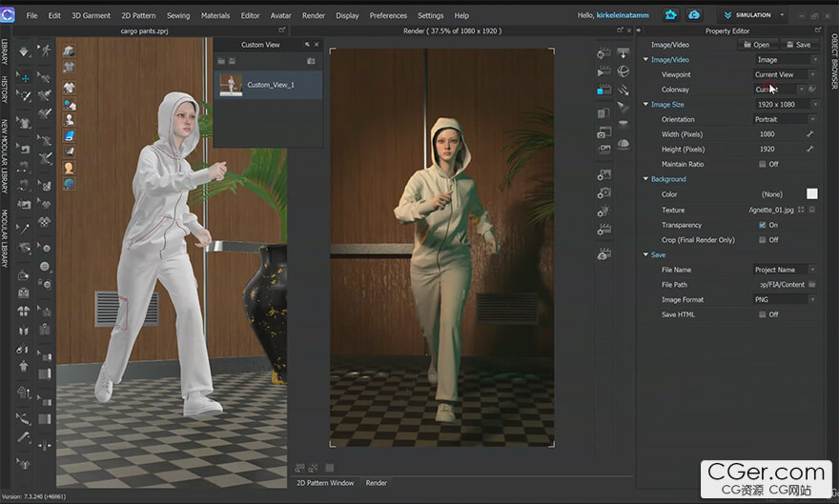Open the Sewing menu
Viewport: 839px width, 504px height.
pyautogui.click(x=178, y=15)
